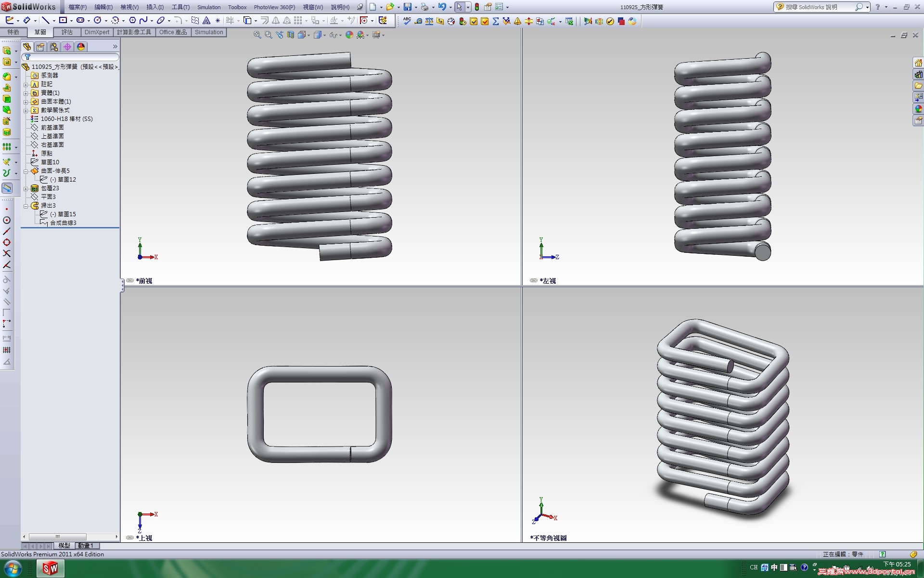Select the Polygon sketch tool
This screenshot has height=578, width=924.
pos(132,20)
